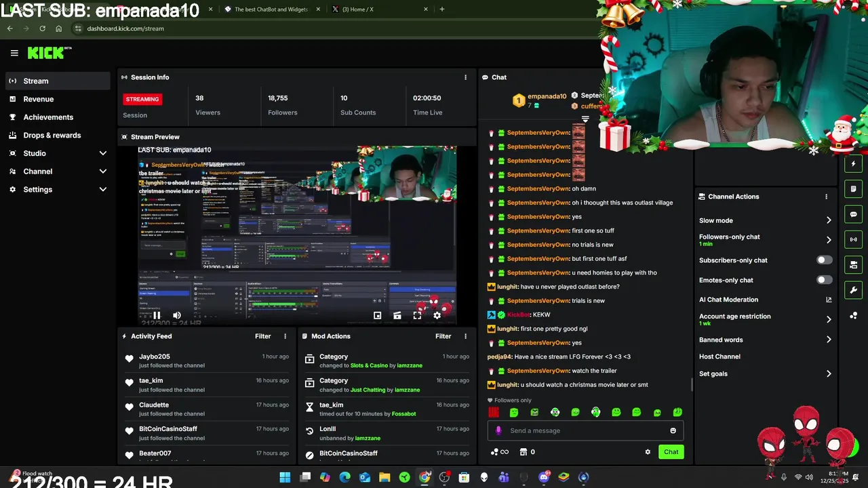Open the emoji picker in chat input

pos(673,430)
